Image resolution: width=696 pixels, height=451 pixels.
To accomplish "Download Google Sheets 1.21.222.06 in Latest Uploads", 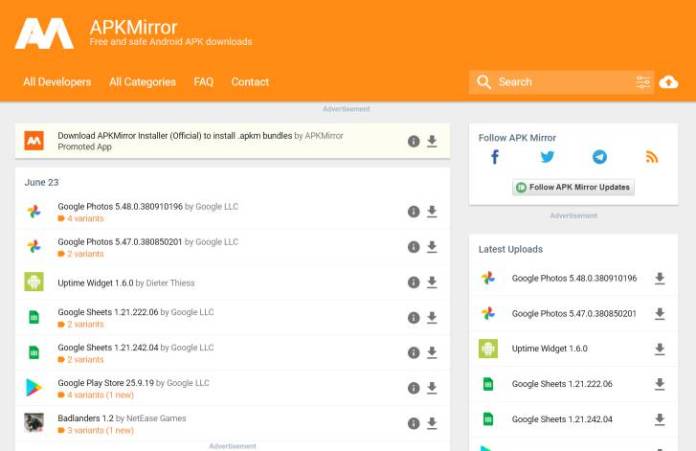I will coord(660,384).
